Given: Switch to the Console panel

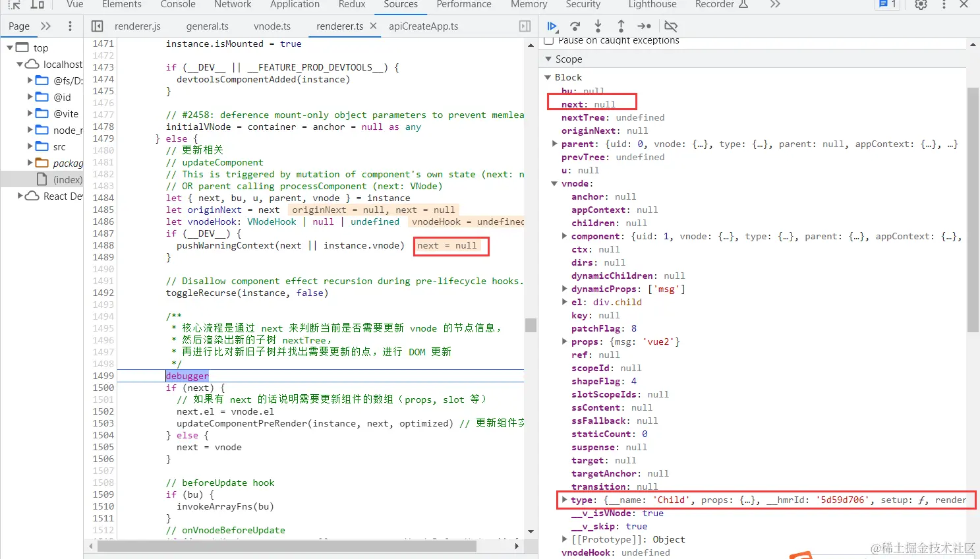Looking at the screenshot, I should click(x=178, y=5).
